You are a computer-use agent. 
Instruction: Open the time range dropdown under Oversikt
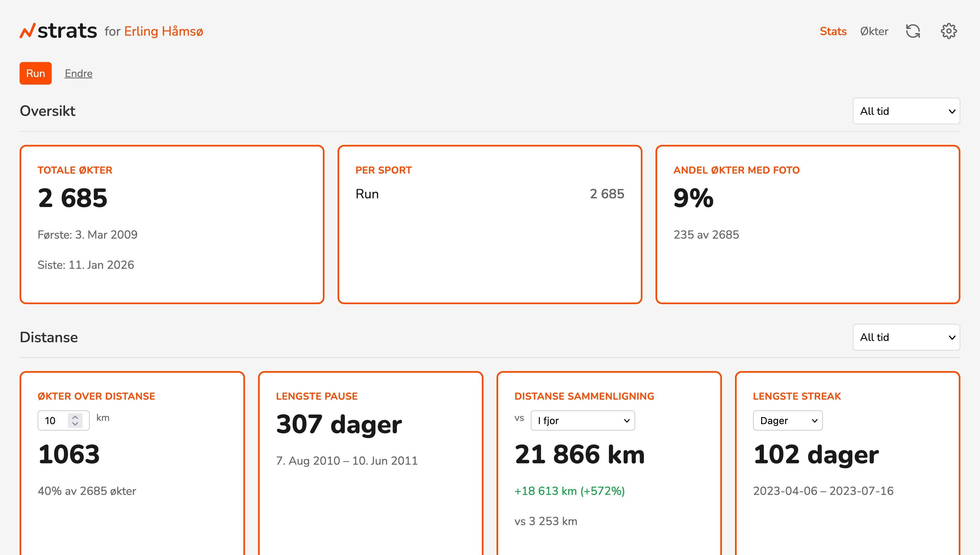pyautogui.click(x=906, y=111)
